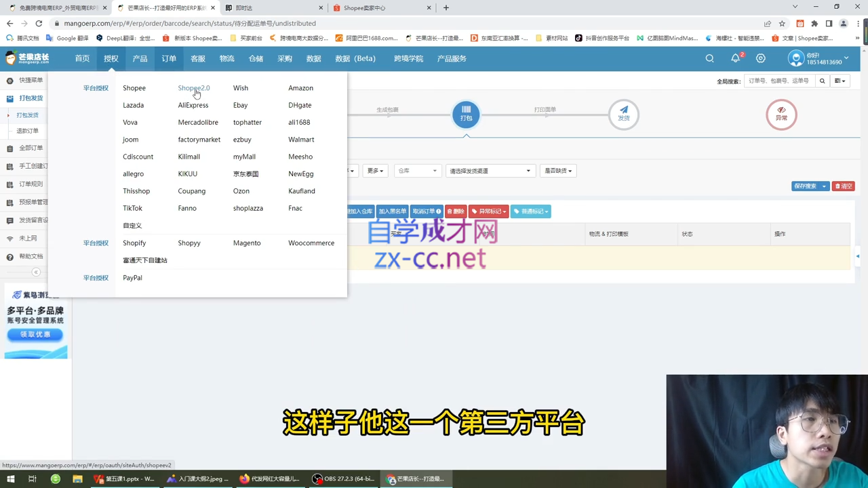Click the 取消订单 button
Image resolution: width=868 pixels, height=488 pixels.
tap(427, 211)
